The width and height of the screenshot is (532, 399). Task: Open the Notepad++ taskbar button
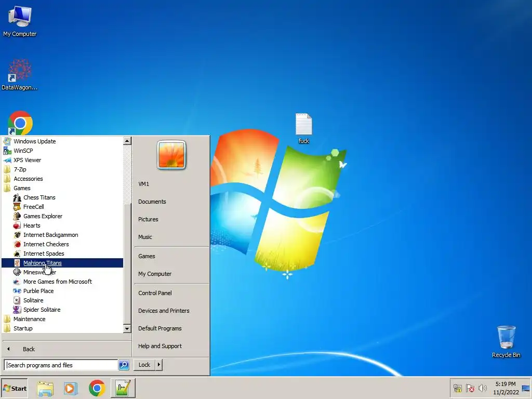(123, 388)
